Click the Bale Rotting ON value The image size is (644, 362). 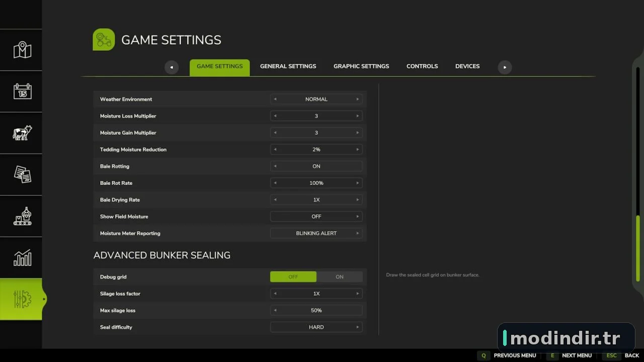point(316,166)
